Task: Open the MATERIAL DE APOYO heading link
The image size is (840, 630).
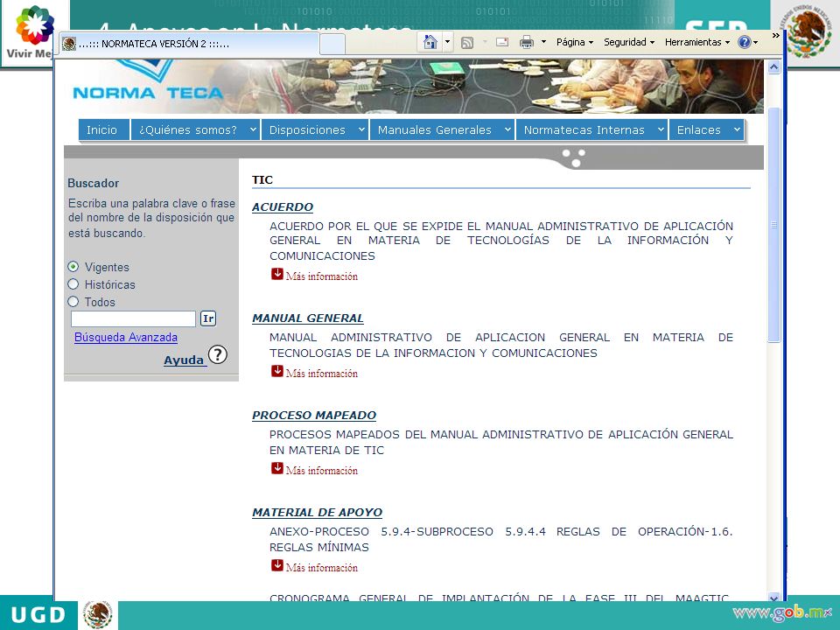Action: tap(317, 512)
